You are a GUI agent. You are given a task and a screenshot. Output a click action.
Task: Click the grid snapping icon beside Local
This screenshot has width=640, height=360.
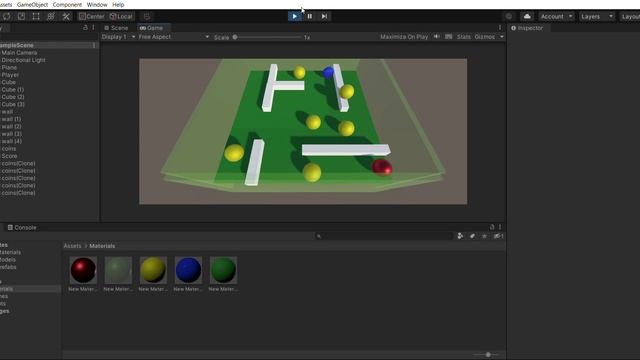click(x=147, y=16)
